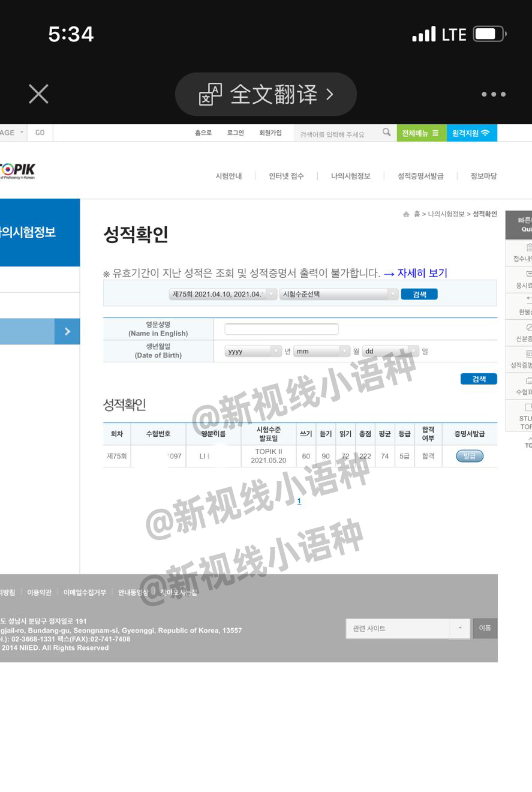
Task: Tap the 全文翻译 translate page pill
Action: [266, 94]
